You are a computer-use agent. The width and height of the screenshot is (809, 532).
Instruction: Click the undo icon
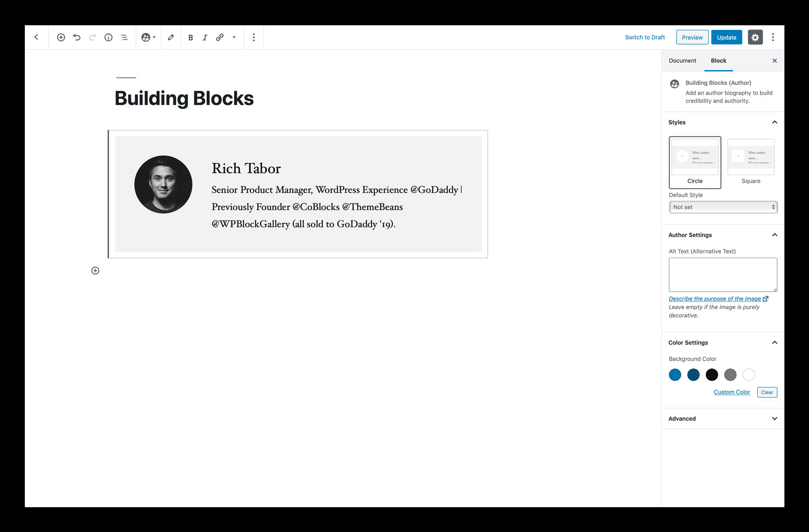pyautogui.click(x=77, y=37)
